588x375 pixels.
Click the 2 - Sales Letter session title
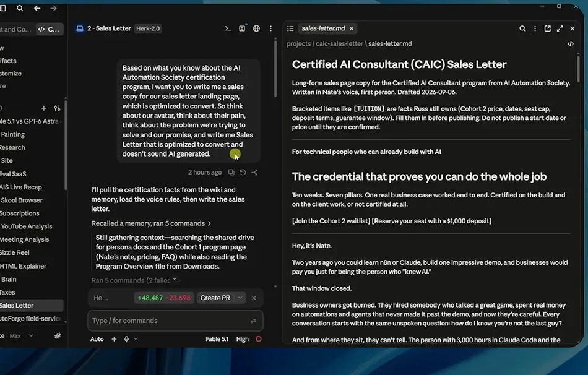[x=109, y=28]
